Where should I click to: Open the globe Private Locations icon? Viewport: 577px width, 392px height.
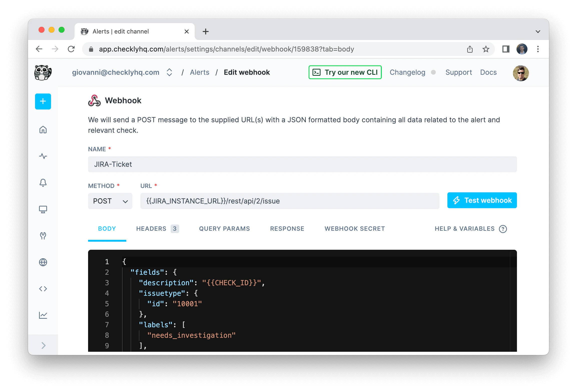point(43,262)
